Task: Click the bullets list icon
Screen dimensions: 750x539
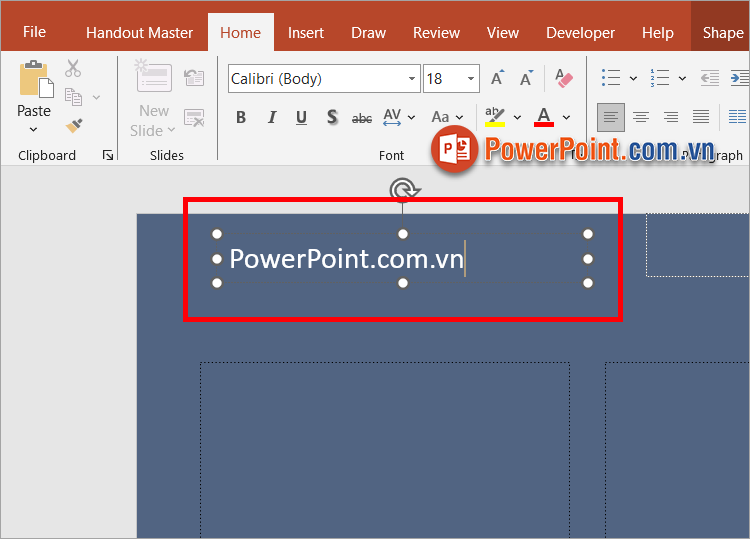Action: coord(611,77)
